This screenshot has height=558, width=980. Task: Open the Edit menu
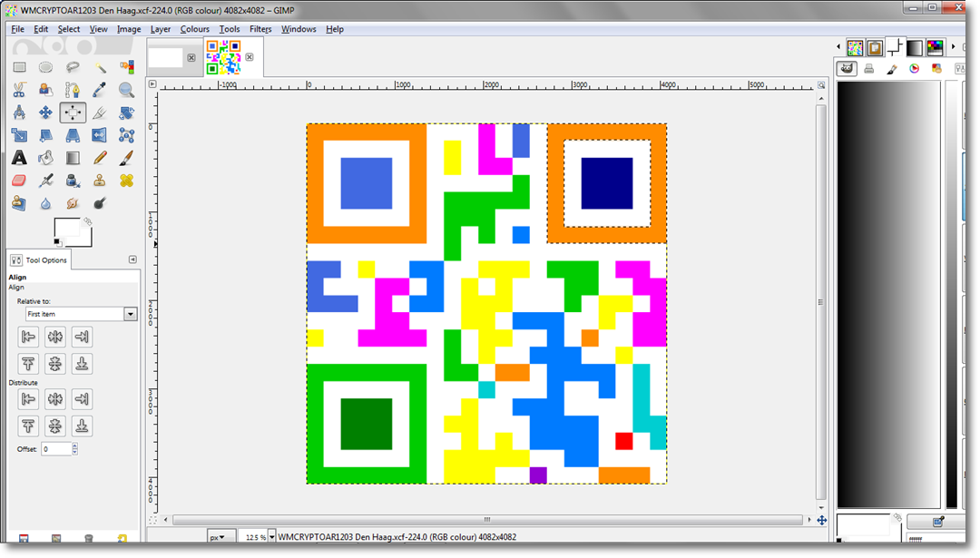coord(41,29)
